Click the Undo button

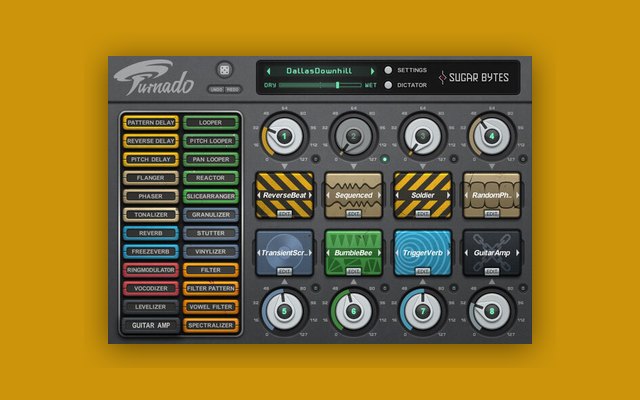click(x=217, y=89)
